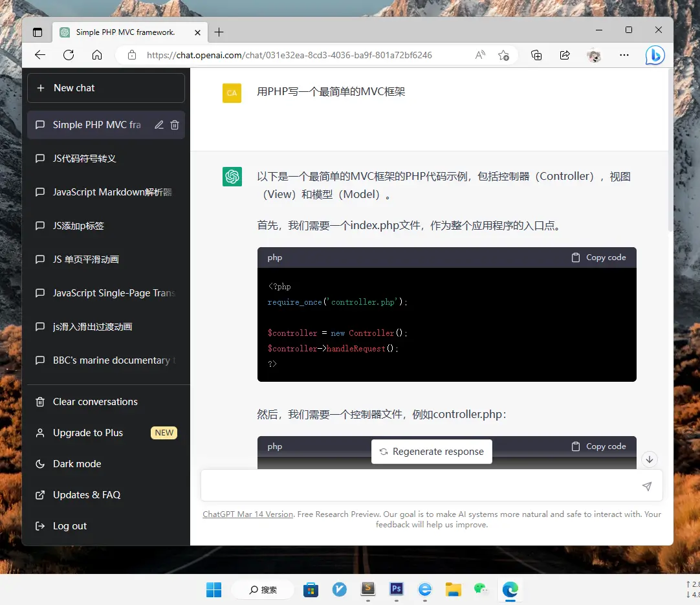Open the JS 单页平滑动画 conversation

106,259
